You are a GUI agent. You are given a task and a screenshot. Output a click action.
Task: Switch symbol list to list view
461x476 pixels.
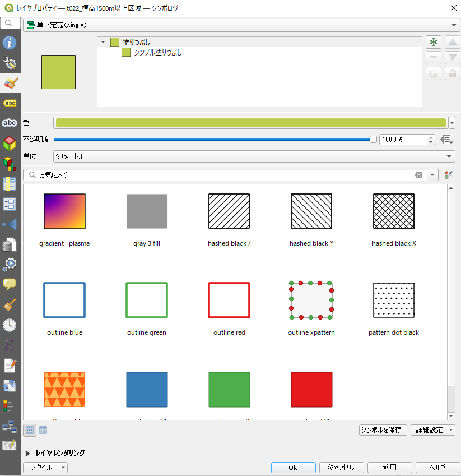point(43,430)
